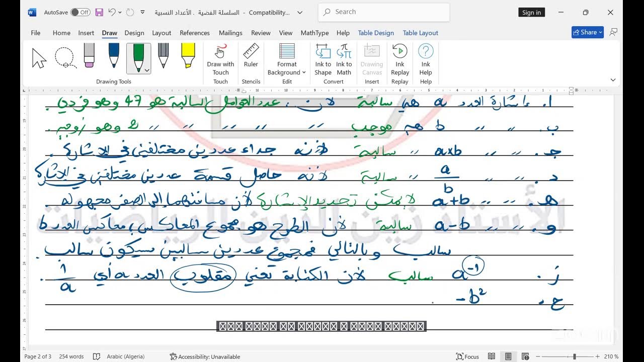Enable Focus mode
The height and width of the screenshot is (362, 644).
pyautogui.click(x=467, y=356)
